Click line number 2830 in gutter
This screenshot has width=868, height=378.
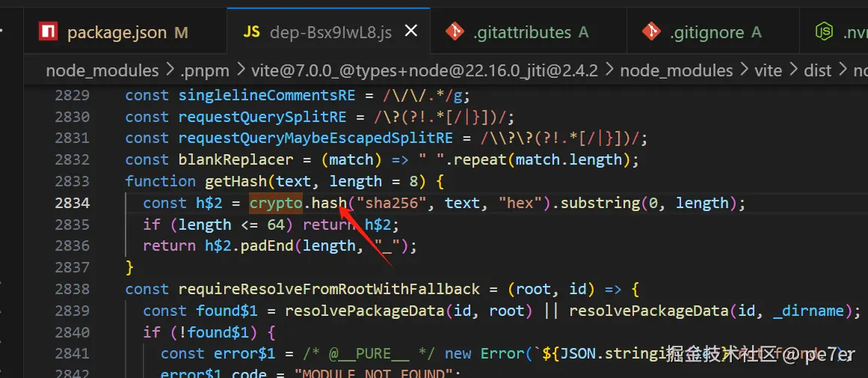[72, 117]
